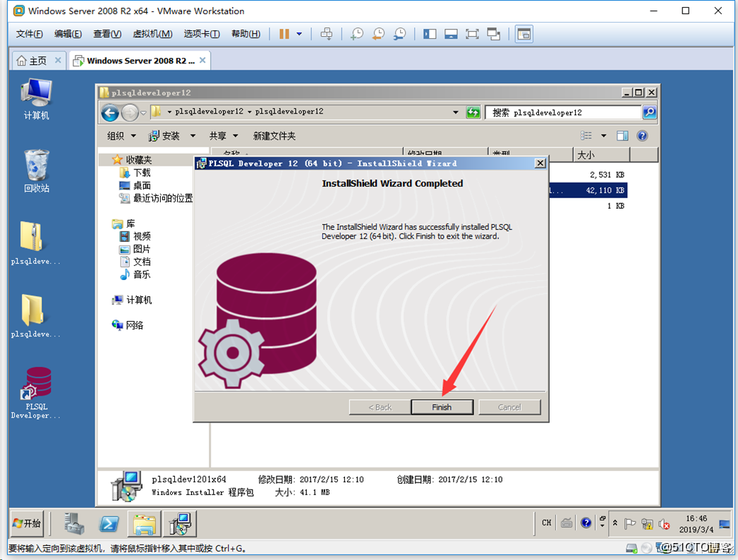Screen dimensions: 738x560
Task: Revert to snapshot using the clock-arrow icon
Action: click(x=378, y=34)
